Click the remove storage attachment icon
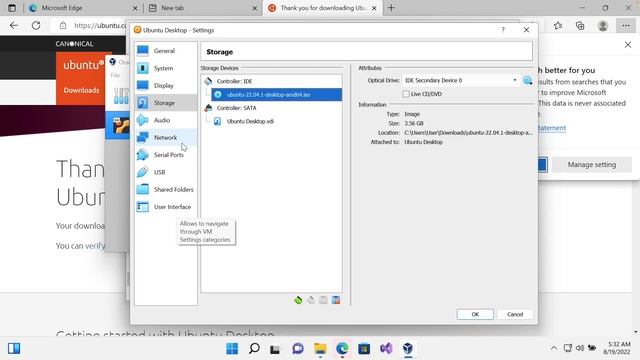640x360 pixels. click(336, 300)
